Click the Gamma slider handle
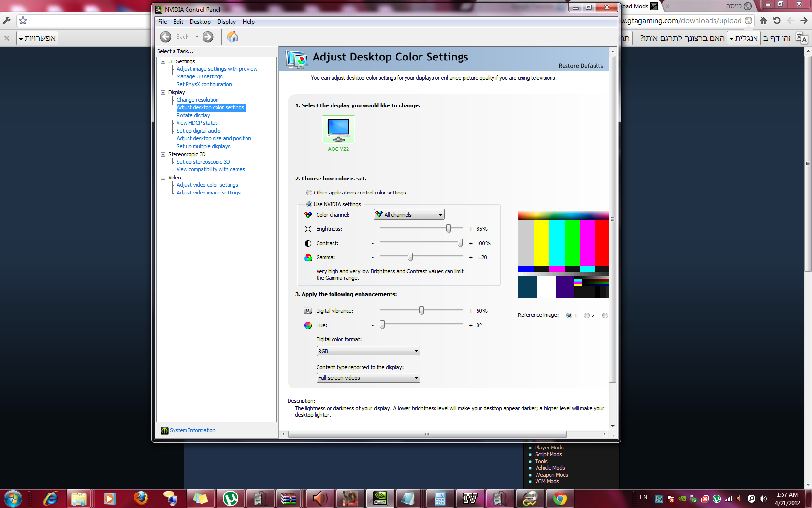 tap(410, 257)
